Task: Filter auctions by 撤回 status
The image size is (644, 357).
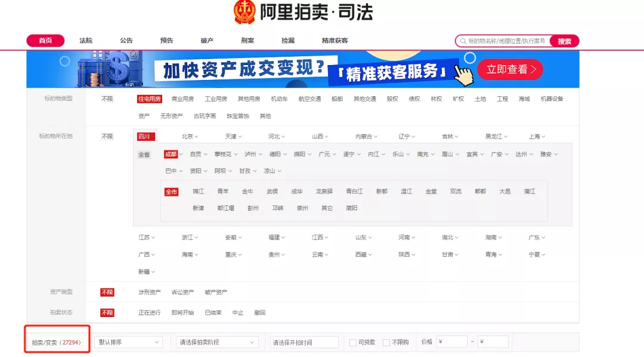Action: click(x=259, y=313)
